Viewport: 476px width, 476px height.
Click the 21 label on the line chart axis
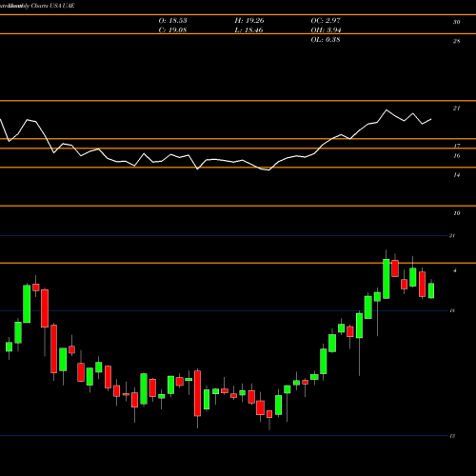pos(456,109)
